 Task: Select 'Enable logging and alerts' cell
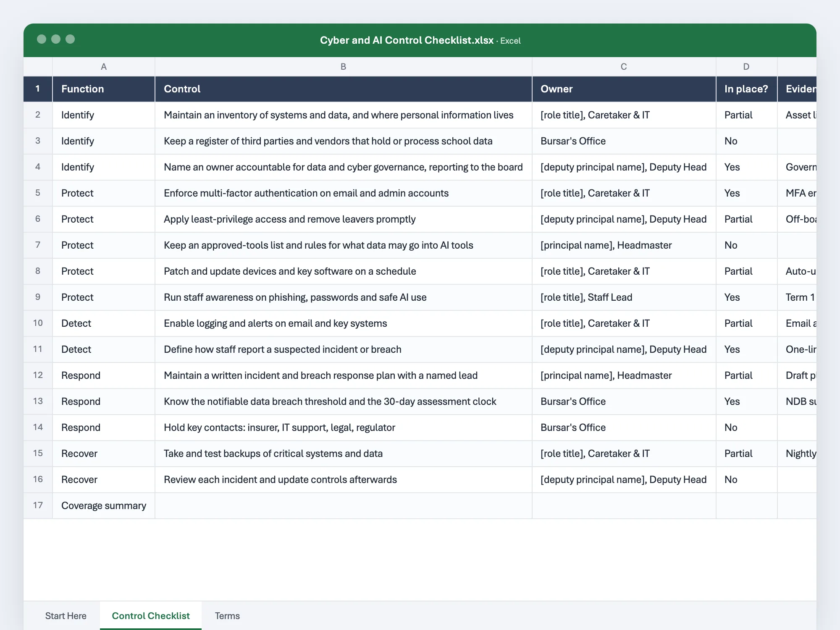[343, 323]
